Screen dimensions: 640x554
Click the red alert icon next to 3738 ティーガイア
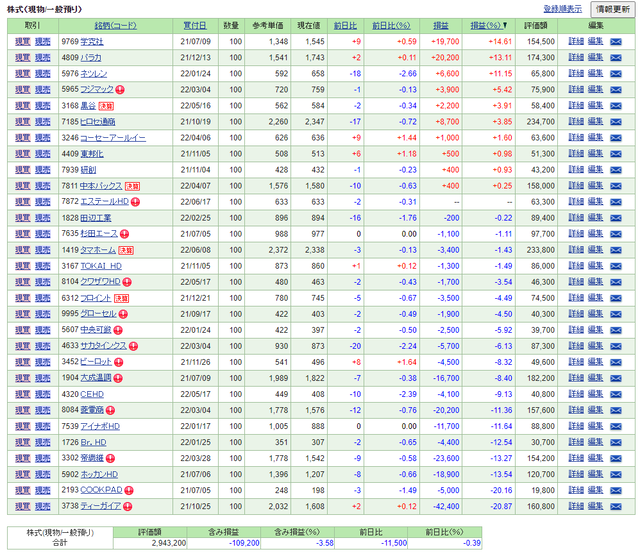coord(127,507)
